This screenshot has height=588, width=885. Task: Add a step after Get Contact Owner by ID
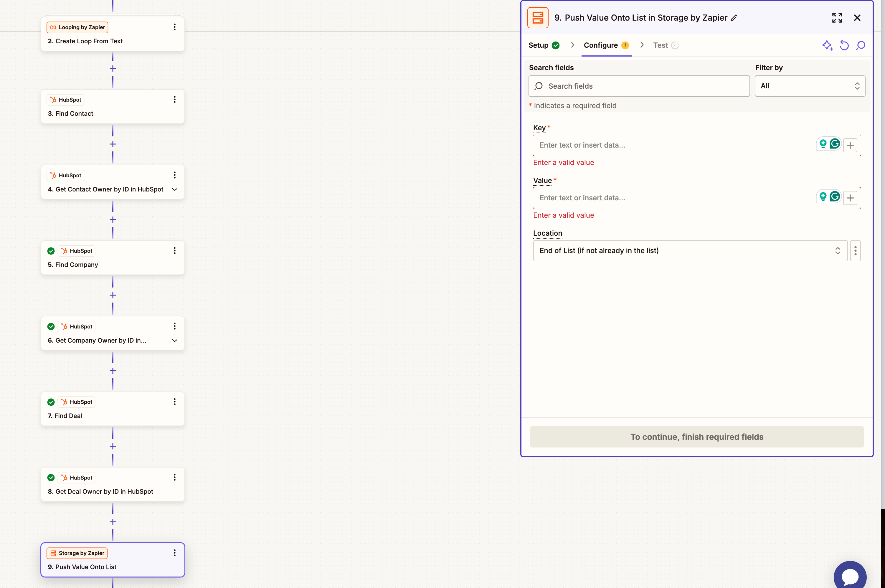tap(113, 220)
